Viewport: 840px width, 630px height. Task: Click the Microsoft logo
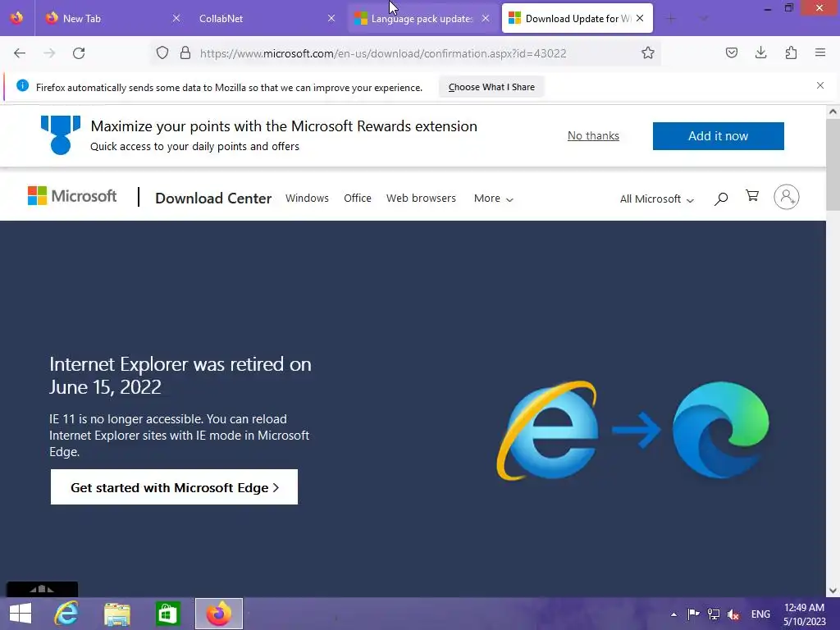[x=72, y=196]
